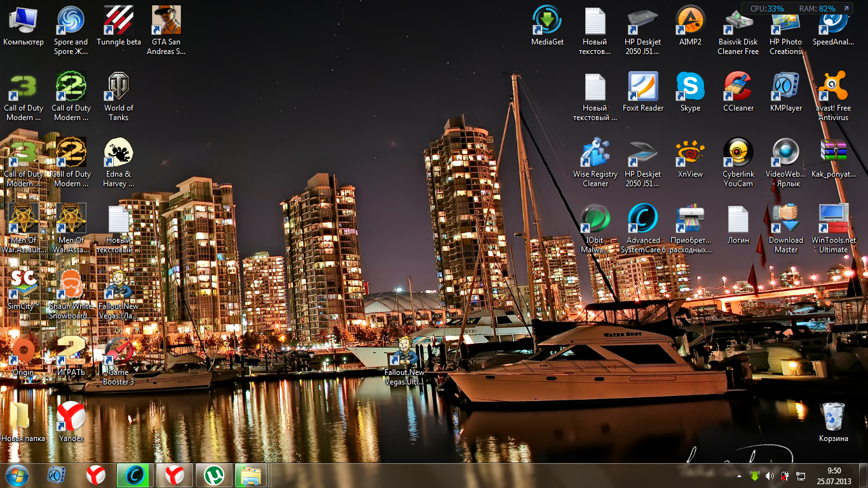Launch CCleaner from the desktop
Viewport: 868px width, 488px height.
pos(738,87)
